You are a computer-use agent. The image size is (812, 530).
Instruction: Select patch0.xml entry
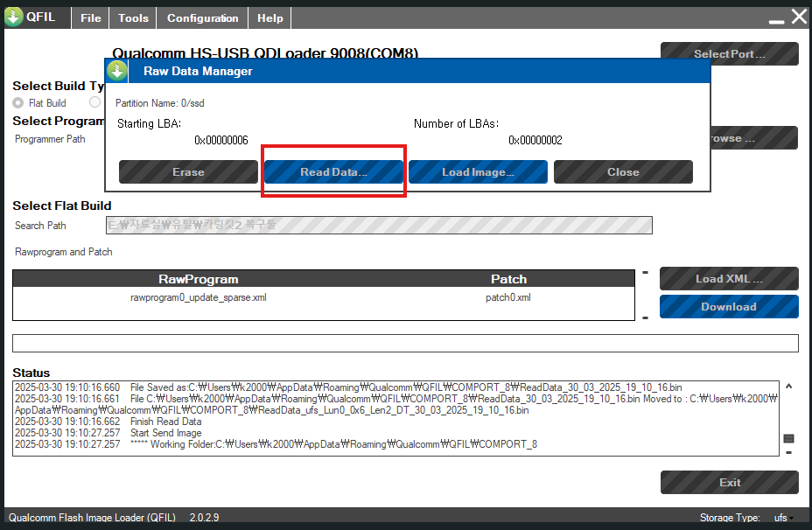point(508,297)
